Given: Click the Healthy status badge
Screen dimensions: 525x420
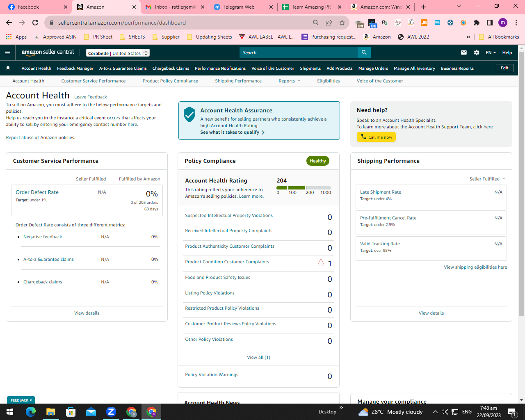Looking at the screenshot, I should pyautogui.click(x=318, y=161).
